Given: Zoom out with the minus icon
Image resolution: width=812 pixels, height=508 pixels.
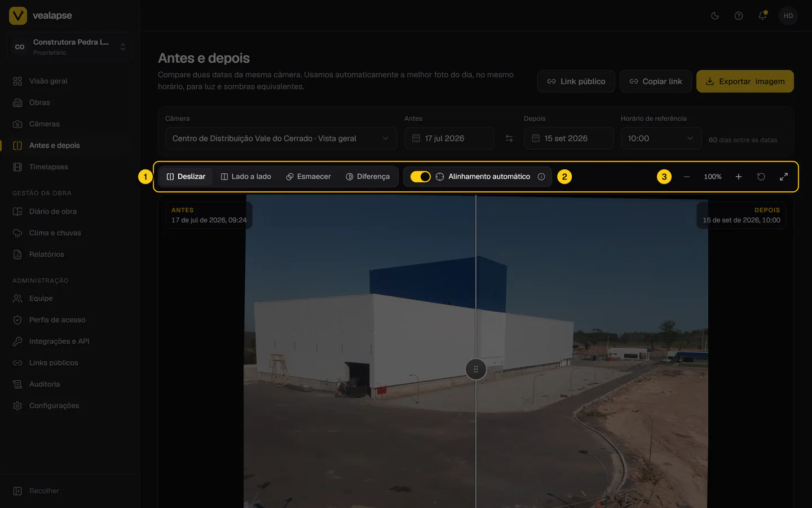Looking at the screenshot, I should tap(687, 177).
